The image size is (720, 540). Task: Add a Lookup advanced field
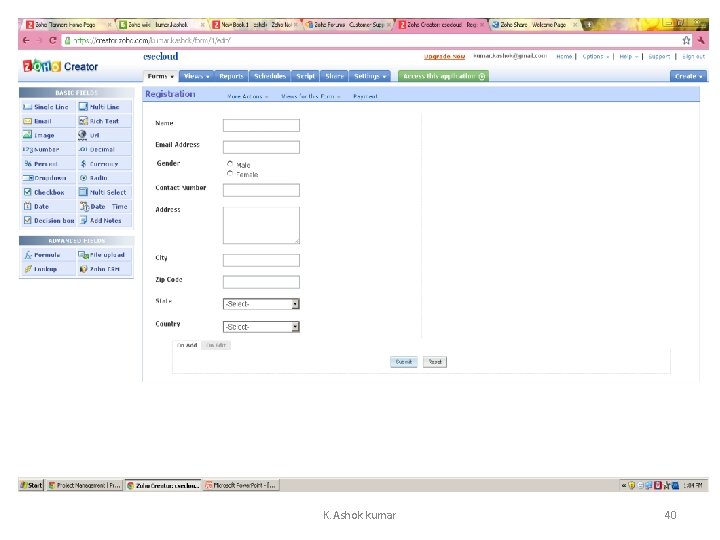pyautogui.click(x=48, y=269)
